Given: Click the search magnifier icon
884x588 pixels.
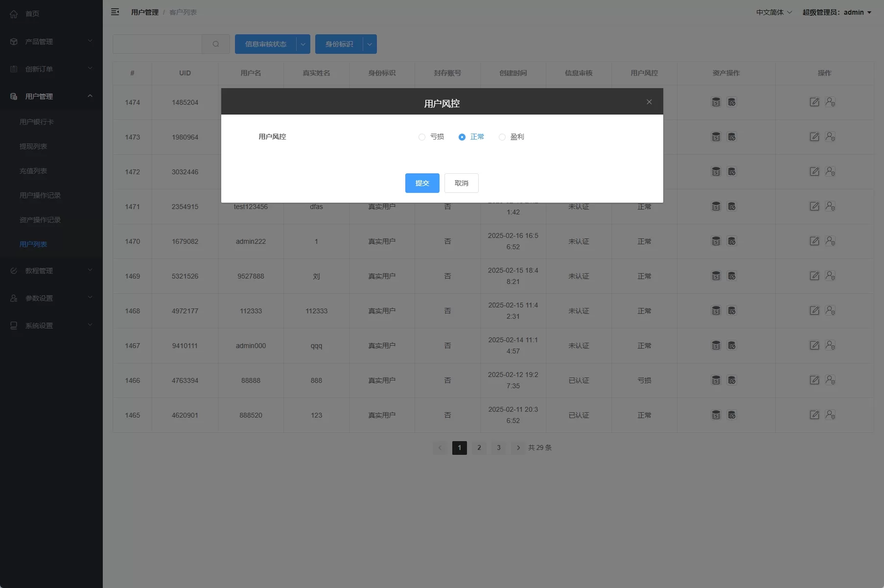Looking at the screenshot, I should click(x=216, y=44).
